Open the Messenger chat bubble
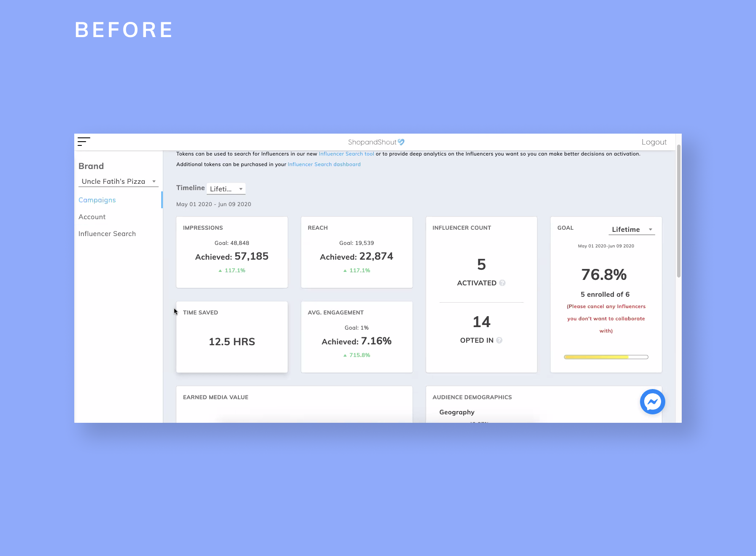Viewport: 756px width, 556px height. [x=652, y=402]
